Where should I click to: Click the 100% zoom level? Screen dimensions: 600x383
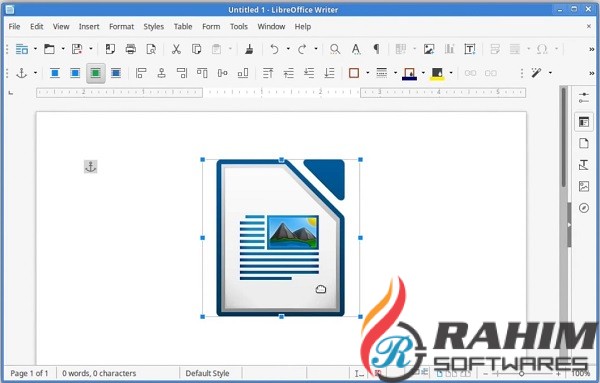pyautogui.click(x=580, y=373)
